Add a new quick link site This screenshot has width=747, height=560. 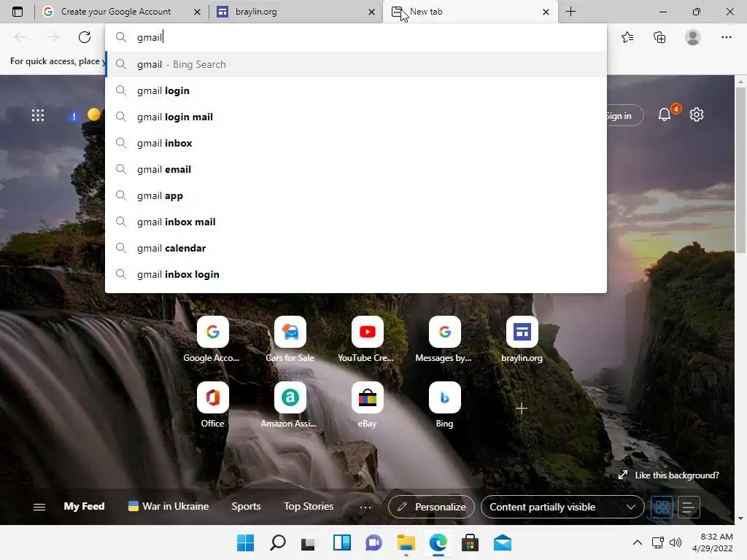tap(522, 408)
